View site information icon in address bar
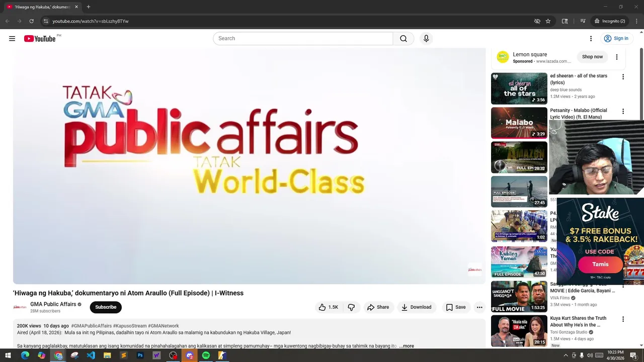The height and width of the screenshot is (362, 644). [x=46, y=21]
